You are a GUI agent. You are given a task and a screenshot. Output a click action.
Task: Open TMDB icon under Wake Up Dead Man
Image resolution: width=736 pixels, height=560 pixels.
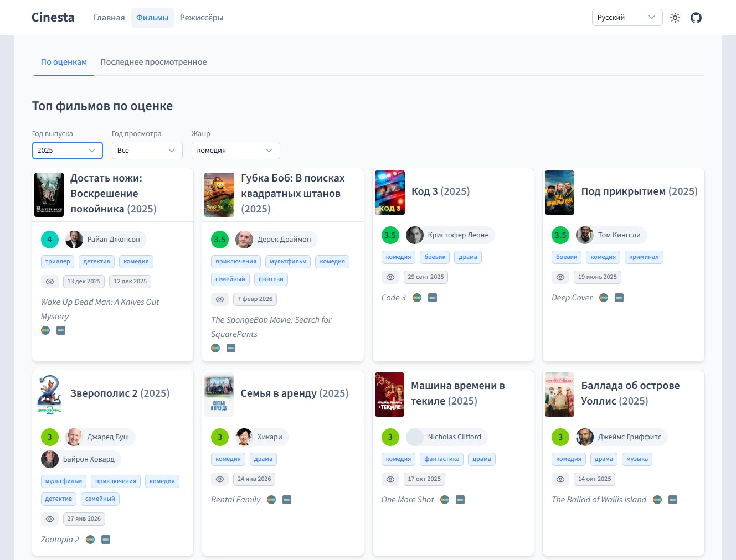pyautogui.click(x=61, y=330)
